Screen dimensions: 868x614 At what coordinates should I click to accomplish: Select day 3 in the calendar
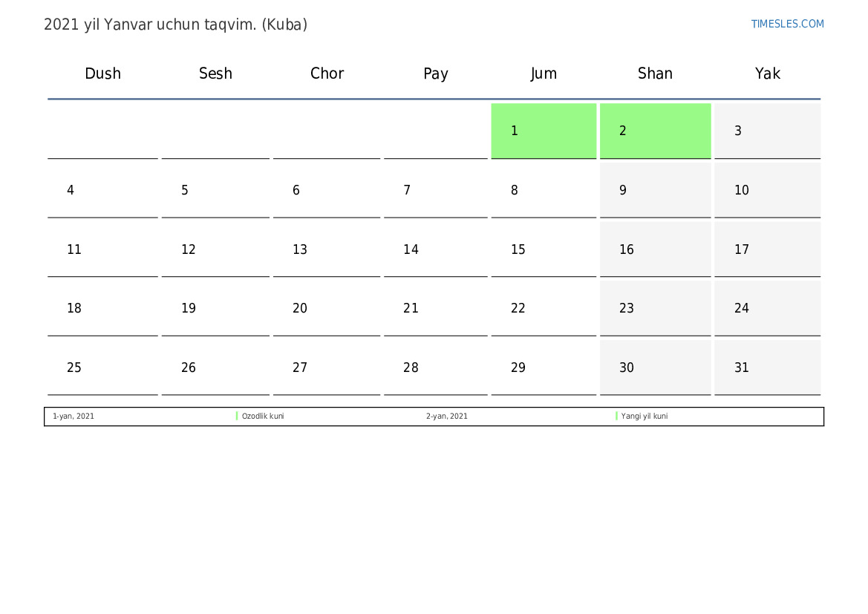point(767,131)
